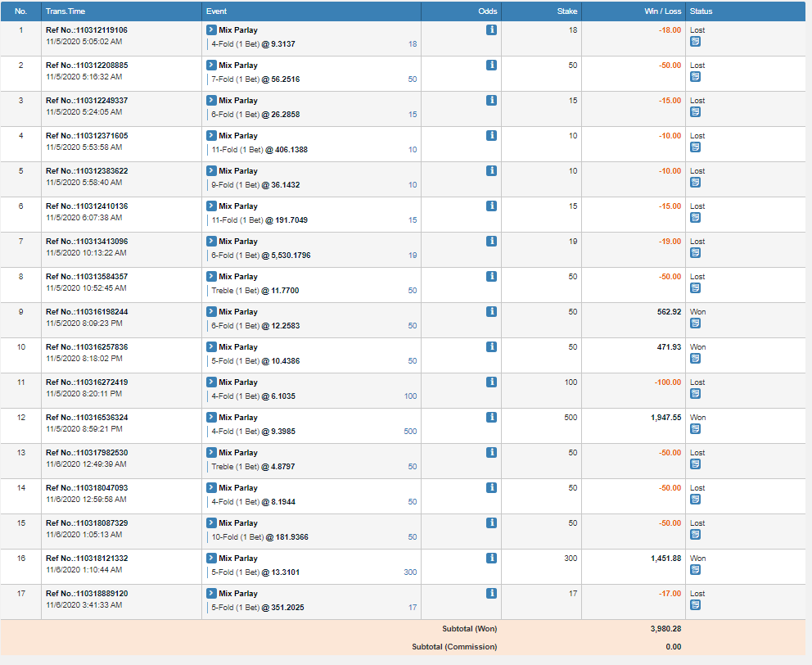
Task: Select 4-Fold (1 Bet) @ 6.1035 text
Action: pyautogui.click(x=253, y=396)
